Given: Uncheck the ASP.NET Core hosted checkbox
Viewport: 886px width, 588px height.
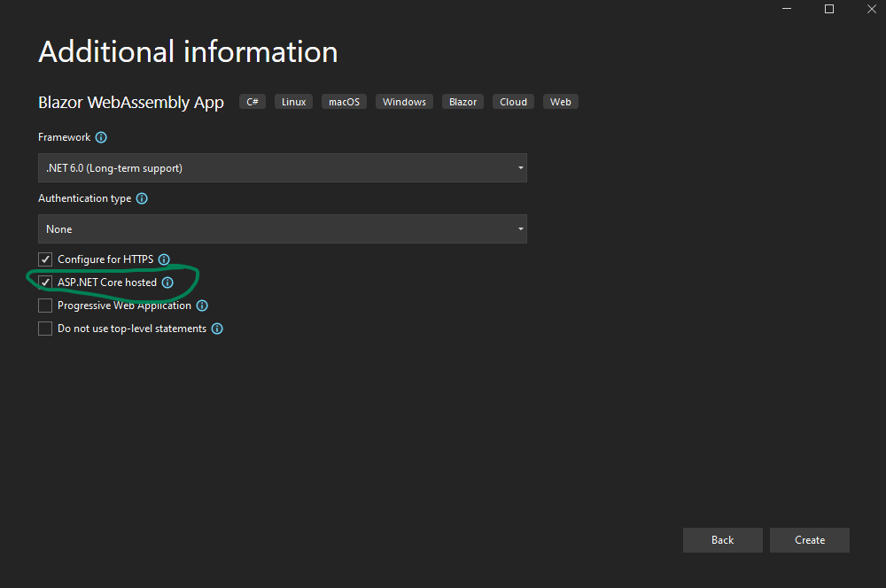Looking at the screenshot, I should pyautogui.click(x=45, y=282).
